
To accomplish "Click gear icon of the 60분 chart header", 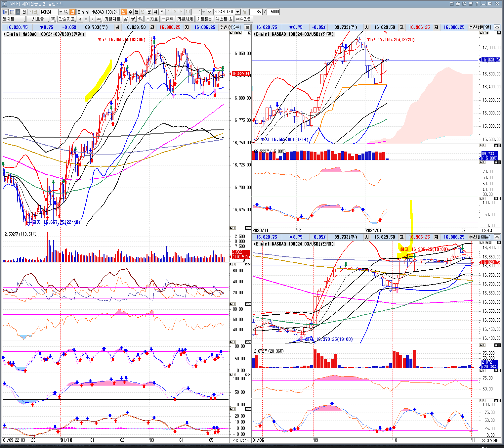I will pyautogui.click(x=497, y=237).
